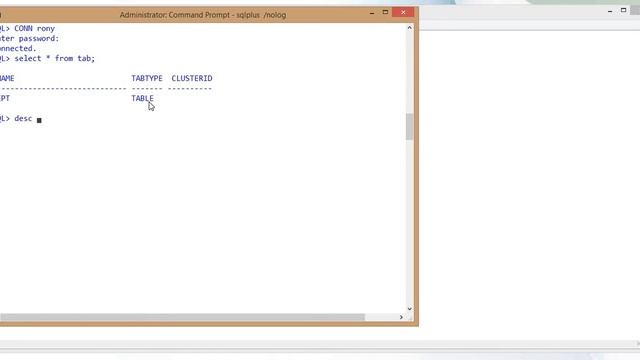Click the TABTYPE column header
Viewport: 640px width, 360px height.
(147, 78)
